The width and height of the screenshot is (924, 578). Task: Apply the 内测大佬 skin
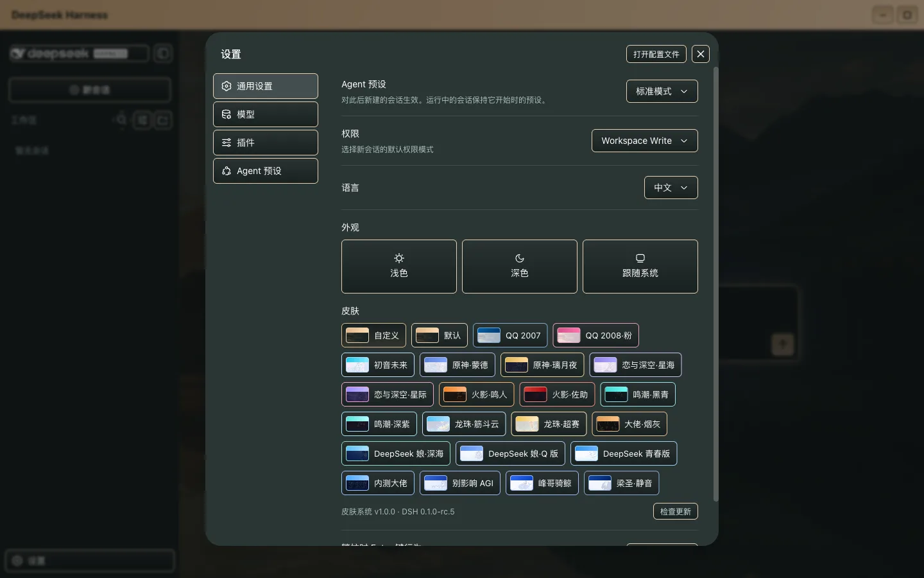[378, 483]
